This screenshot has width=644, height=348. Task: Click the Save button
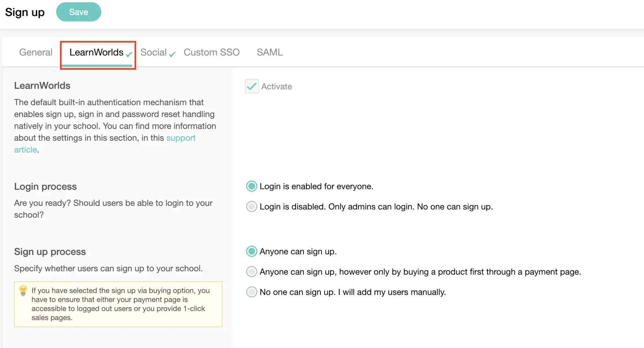(x=79, y=12)
